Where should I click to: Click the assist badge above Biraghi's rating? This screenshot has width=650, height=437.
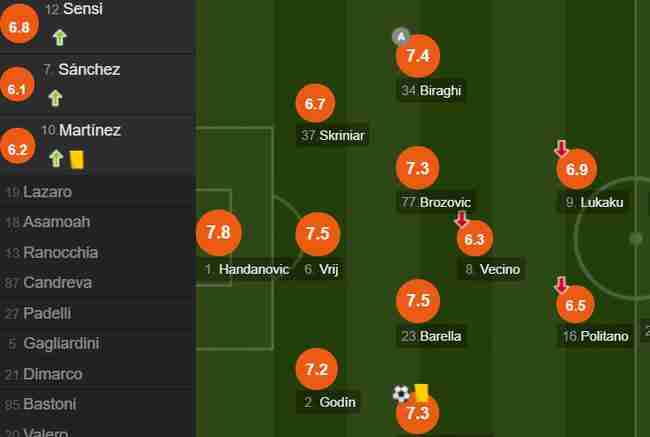coord(400,36)
